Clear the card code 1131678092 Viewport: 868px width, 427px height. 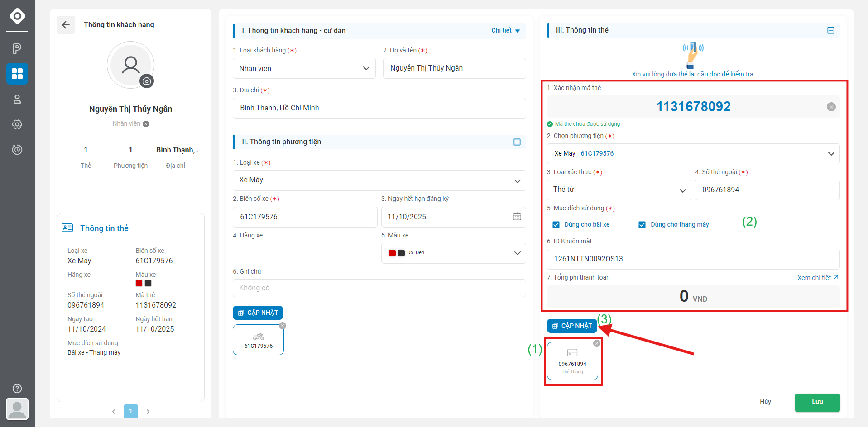[x=831, y=107]
